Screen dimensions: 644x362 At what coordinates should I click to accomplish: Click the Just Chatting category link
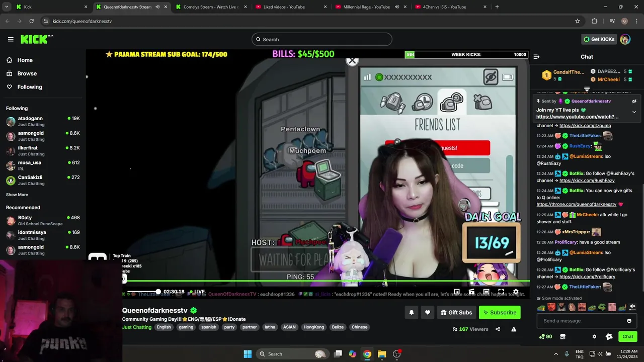(x=137, y=327)
